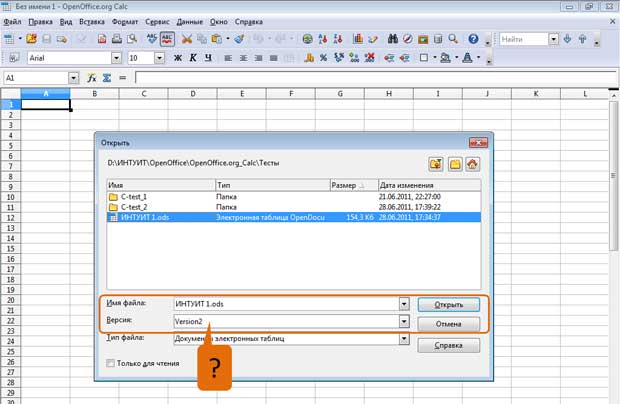Select the C-test_1 folder in list
The width and height of the screenshot is (620, 404).
(x=134, y=196)
